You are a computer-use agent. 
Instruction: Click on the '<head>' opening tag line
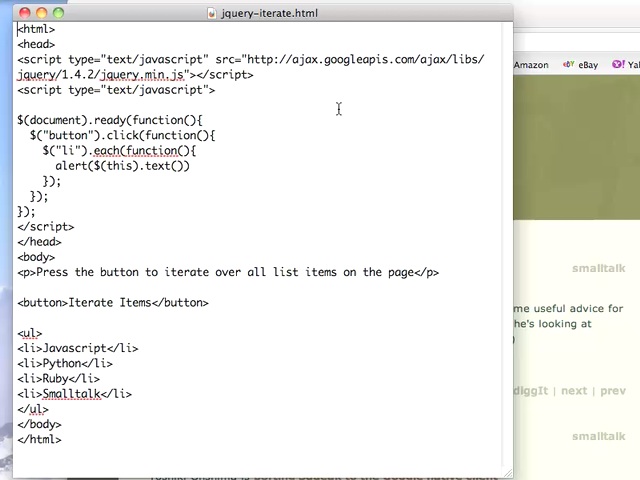[x=36, y=44]
